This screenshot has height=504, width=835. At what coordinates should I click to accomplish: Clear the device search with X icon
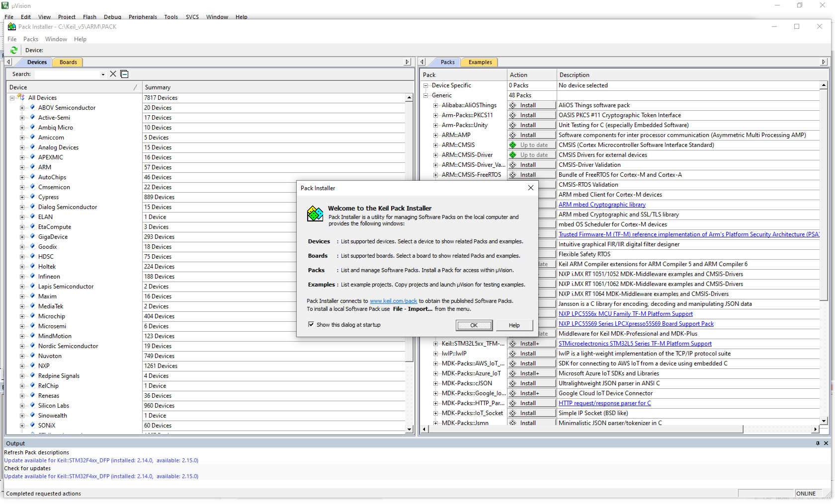coord(113,74)
